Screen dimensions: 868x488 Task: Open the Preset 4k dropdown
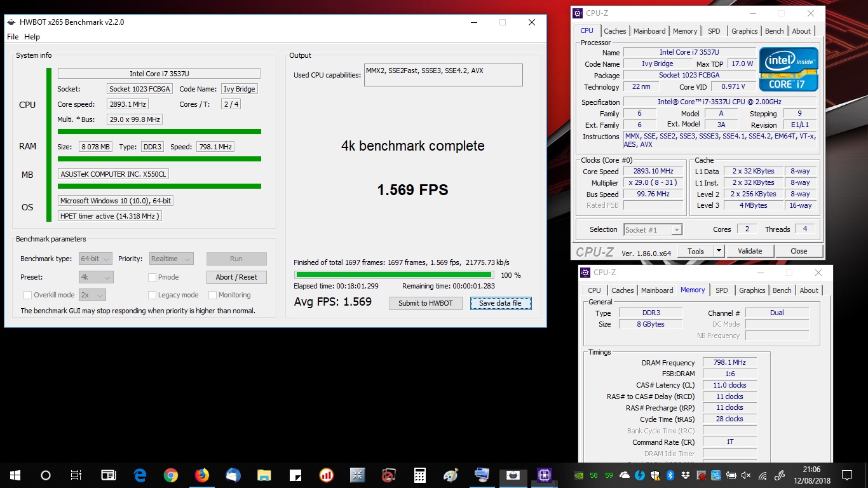[x=96, y=277]
